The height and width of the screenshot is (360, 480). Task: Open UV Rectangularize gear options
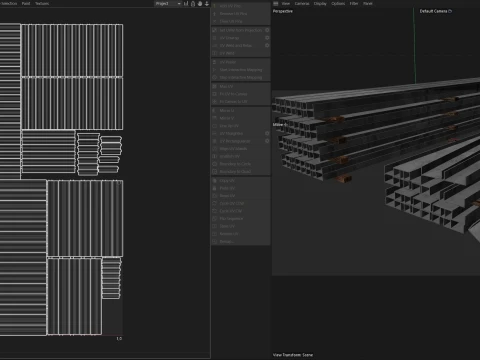[x=267, y=141]
